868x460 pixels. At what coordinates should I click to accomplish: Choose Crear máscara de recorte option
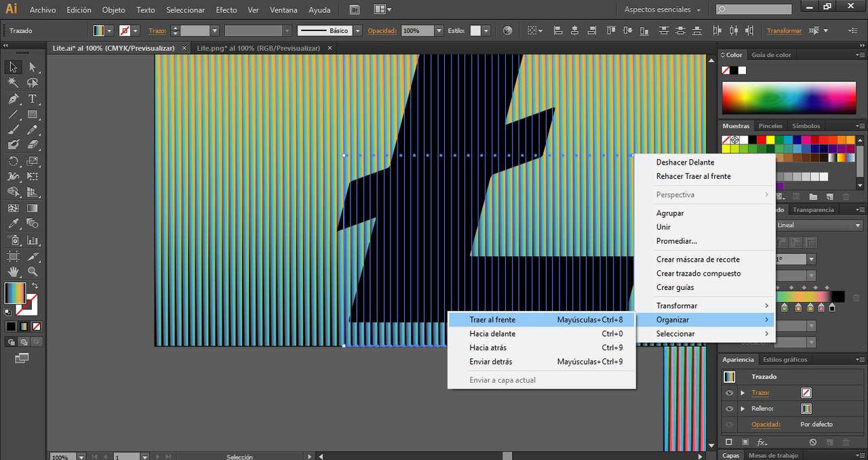point(698,259)
